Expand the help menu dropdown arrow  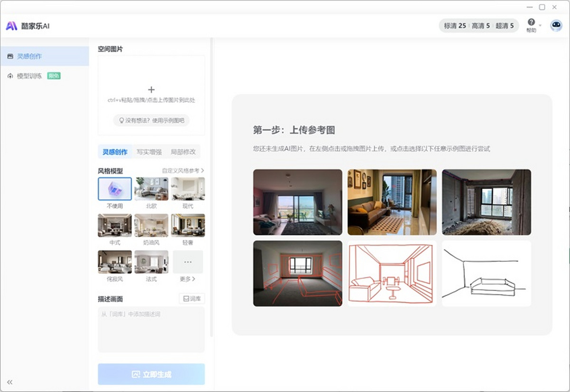(x=540, y=25)
